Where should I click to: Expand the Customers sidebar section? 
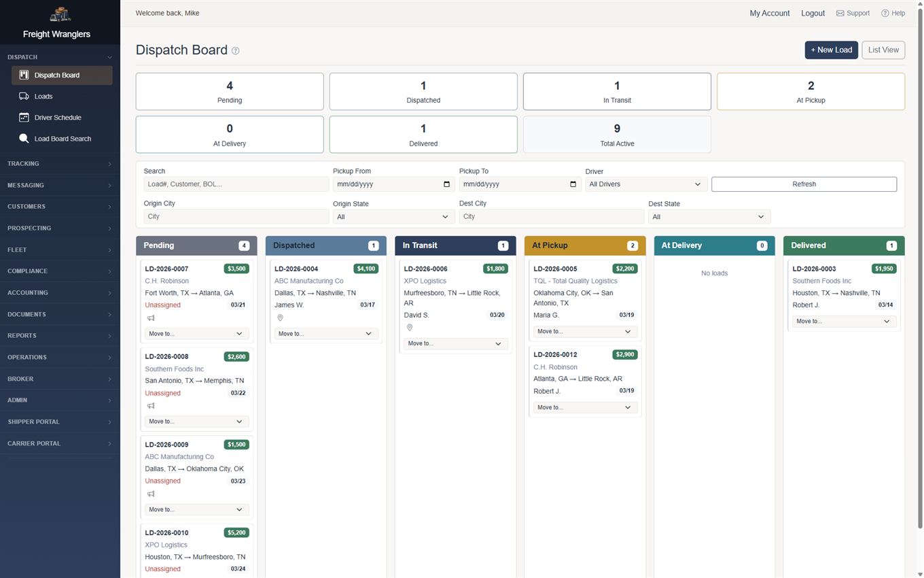pyautogui.click(x=60, y=207)
